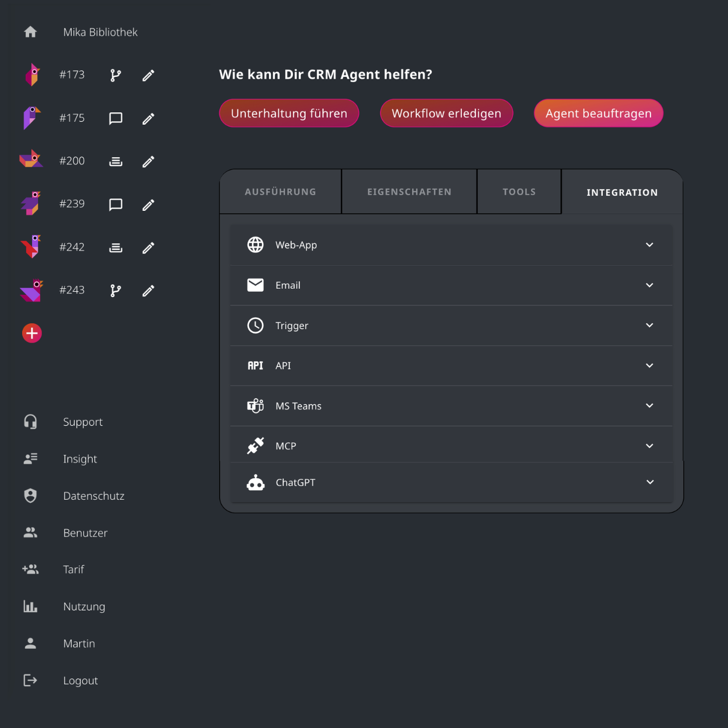Select the bird avatar of agent #239
Image resolution: width=728 pixels, height=728 pixels.
click(31, 204)
